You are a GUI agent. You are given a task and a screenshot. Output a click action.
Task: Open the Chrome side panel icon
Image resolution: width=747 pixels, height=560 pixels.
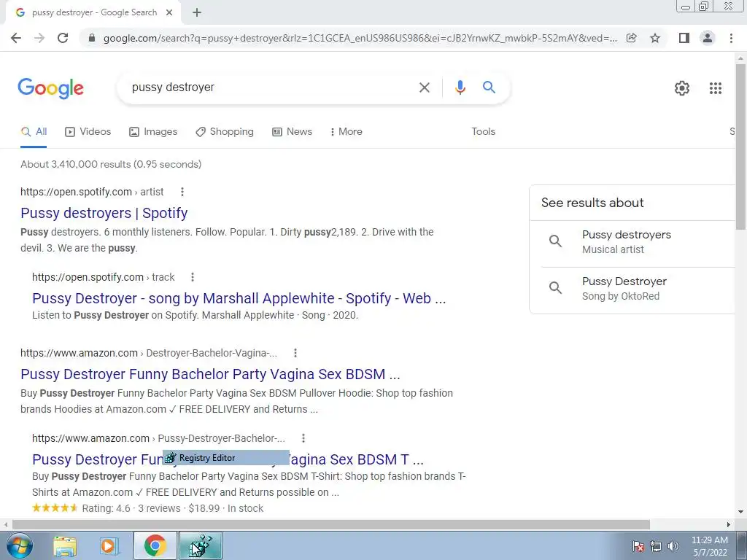(684, 38)
